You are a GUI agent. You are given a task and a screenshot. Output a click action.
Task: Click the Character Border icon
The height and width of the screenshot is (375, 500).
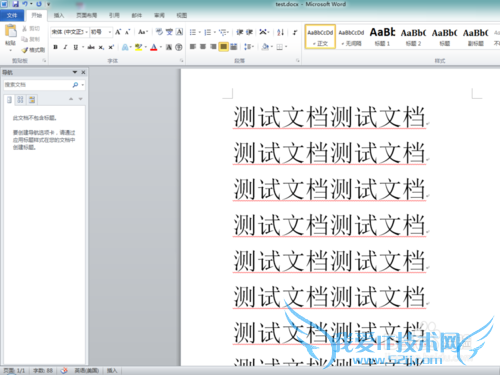179,32
